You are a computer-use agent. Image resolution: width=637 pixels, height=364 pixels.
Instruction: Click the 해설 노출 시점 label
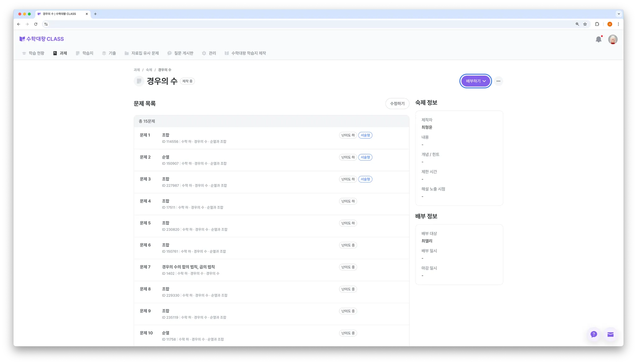tap(433, 189)
